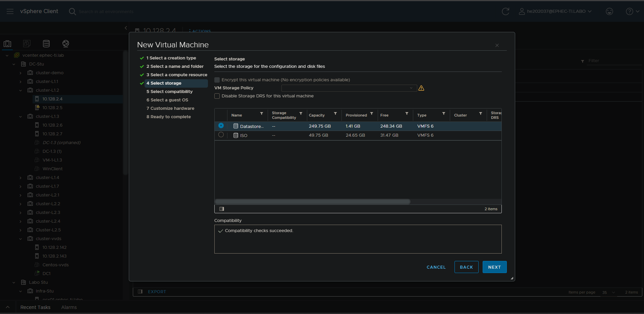Filter the Type column
The width and height of the screenshot is (644, 314).
[x=444, y=114]
